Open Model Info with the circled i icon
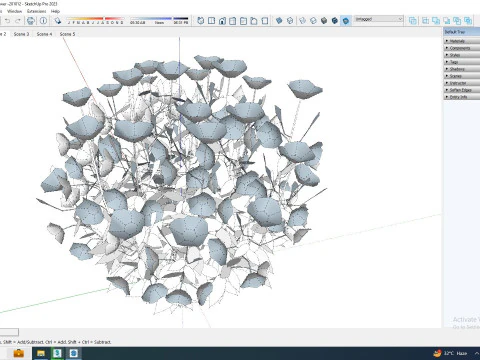Viewport: 480px width, 360px height. pos(43,21)
